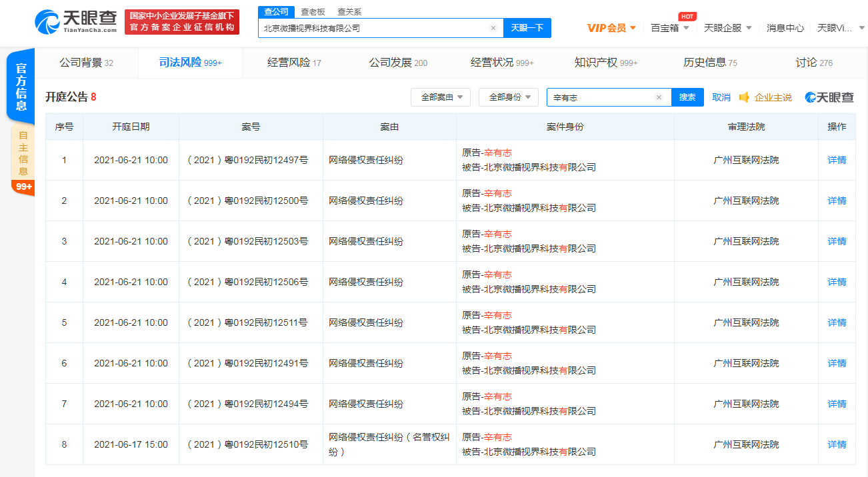The image size is (868, 477).
Task: Open 详情 for case 12511号
Action: (837, 322)
